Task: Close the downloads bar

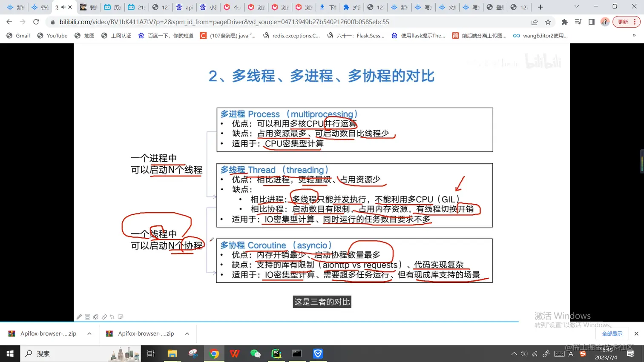Action: (x=636, y=334)
